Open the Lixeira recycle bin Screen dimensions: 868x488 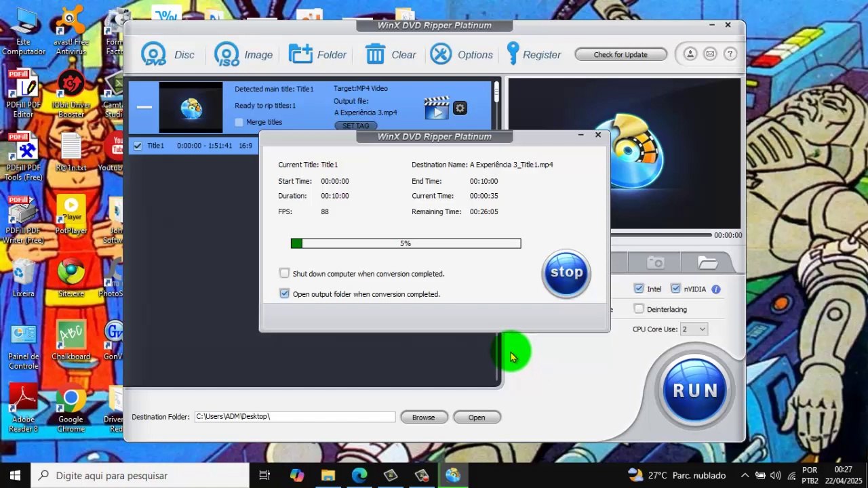(23, 278)
